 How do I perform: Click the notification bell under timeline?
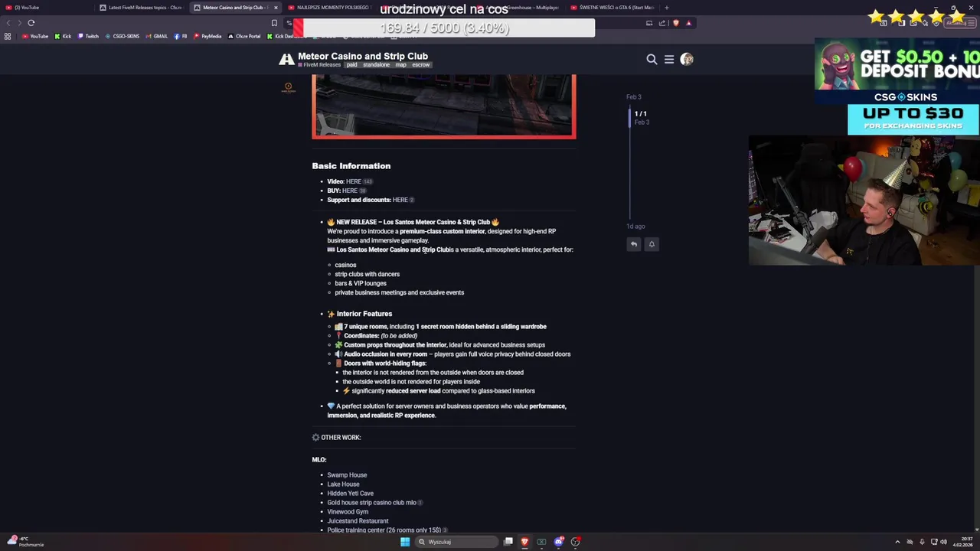pos(652,244)
